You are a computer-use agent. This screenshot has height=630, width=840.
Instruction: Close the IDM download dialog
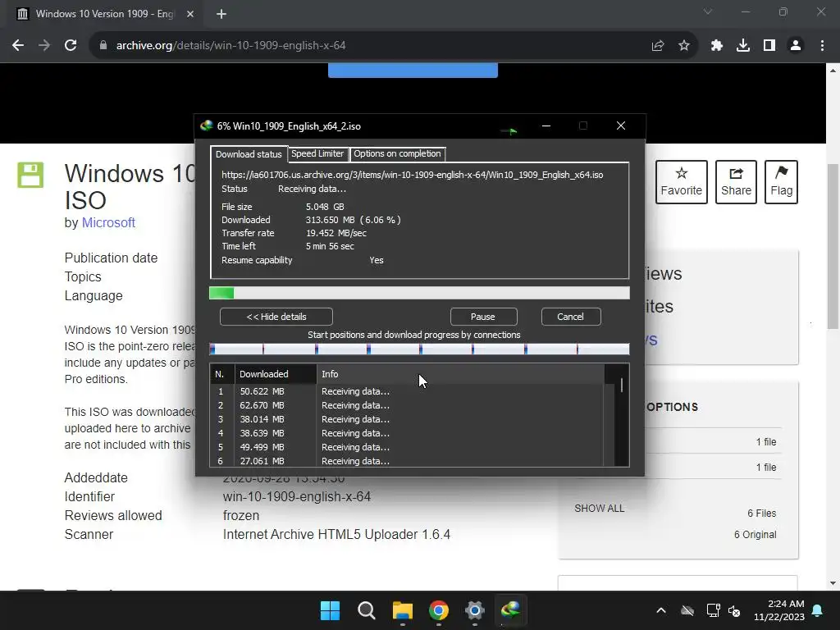621,126
